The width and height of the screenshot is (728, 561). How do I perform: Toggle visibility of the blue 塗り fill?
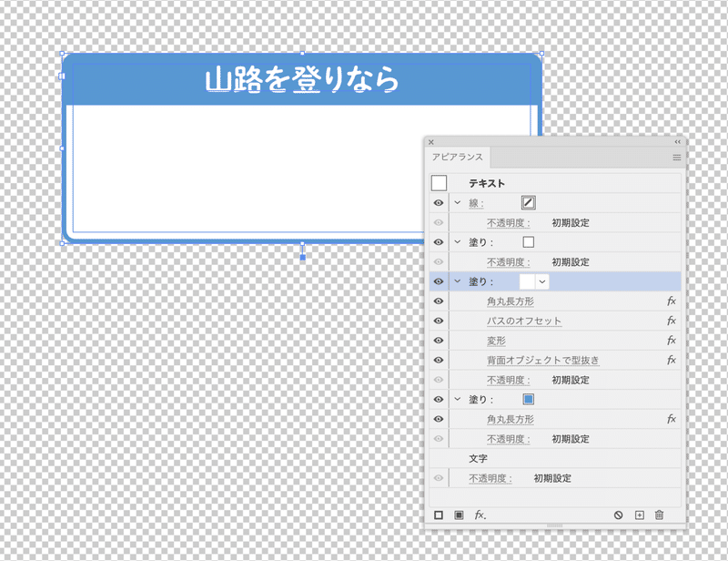coord(439,399)
